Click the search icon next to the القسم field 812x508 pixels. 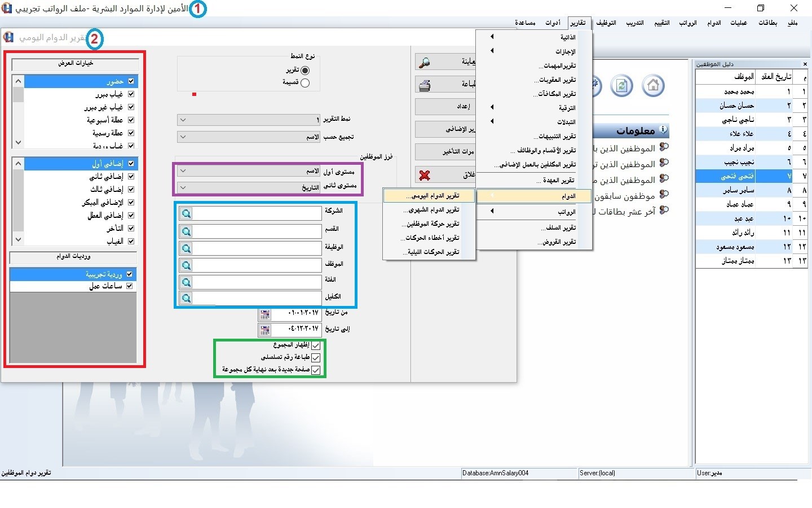point(186,231)
